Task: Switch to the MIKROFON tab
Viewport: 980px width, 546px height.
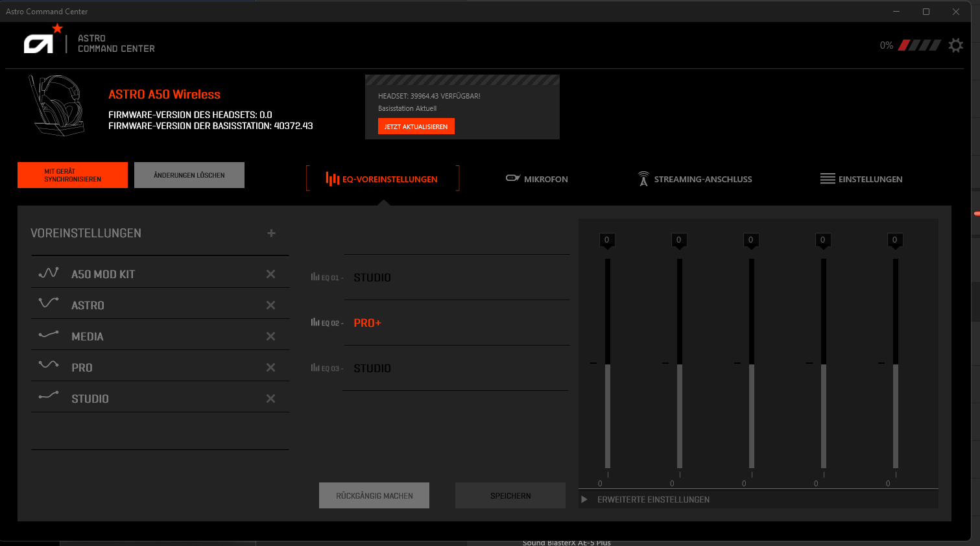Action: 537,179
